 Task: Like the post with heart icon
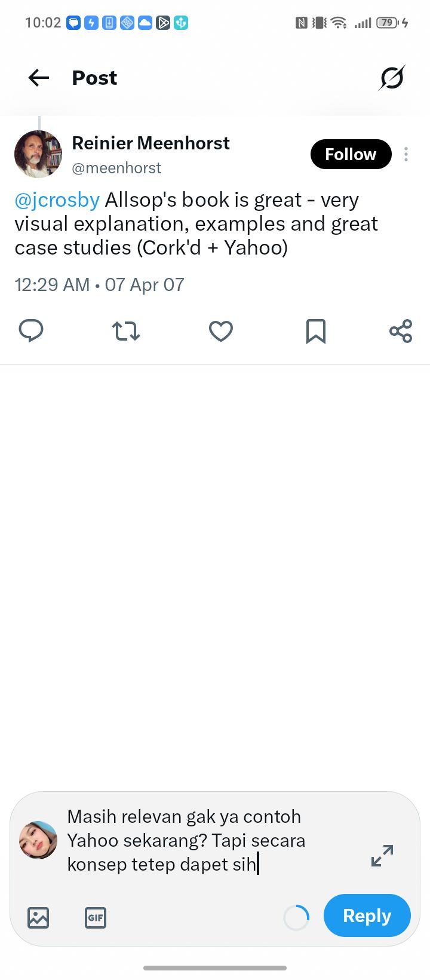220,330
